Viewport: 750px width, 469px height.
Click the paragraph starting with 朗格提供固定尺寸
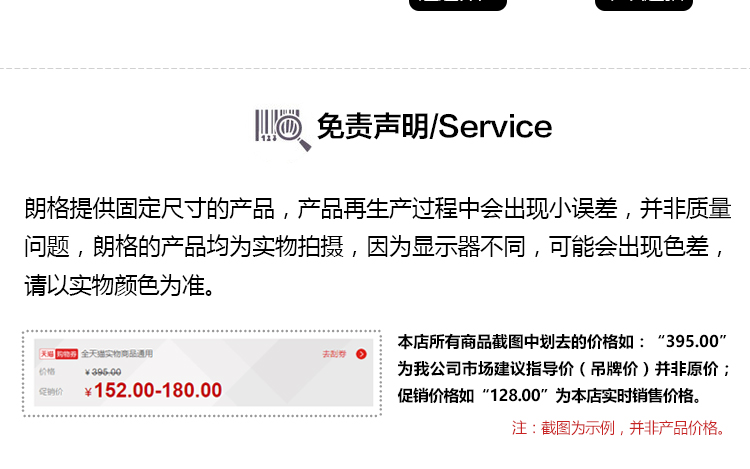(x=378, y=247)
